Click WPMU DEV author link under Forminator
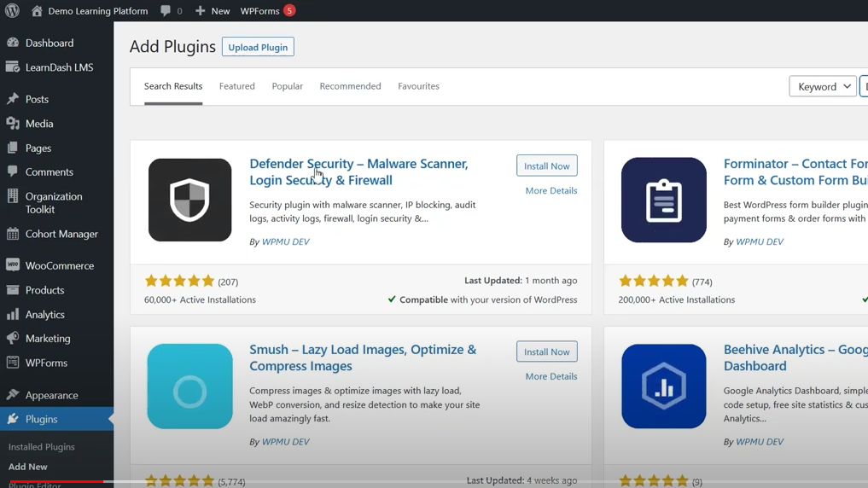 [x=760, y=241]
